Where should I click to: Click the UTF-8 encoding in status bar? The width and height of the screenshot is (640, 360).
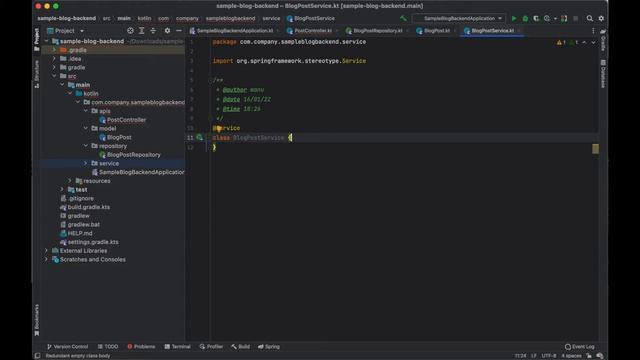(549, 356)
